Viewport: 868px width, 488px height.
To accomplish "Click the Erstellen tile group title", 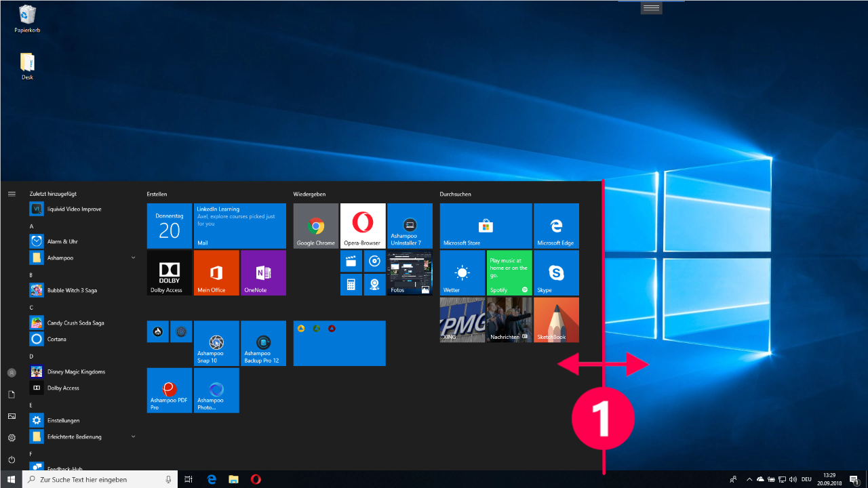I will pos(157,194).
